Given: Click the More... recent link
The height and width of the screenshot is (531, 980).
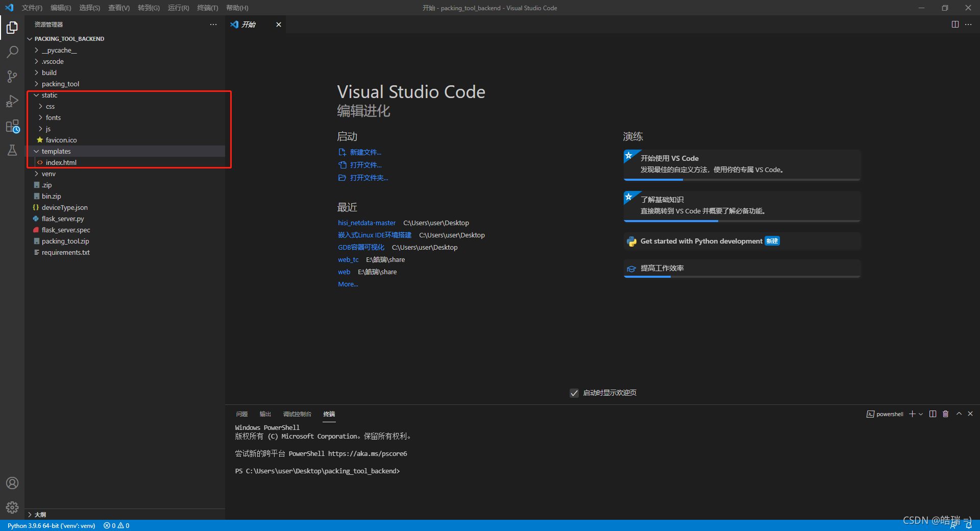Looking at the screenshot, I should (348, 284).
